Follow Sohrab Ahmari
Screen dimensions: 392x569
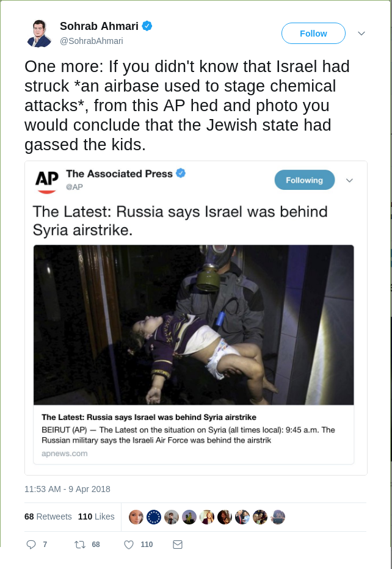pyautogui.click(x=313, y=34)
